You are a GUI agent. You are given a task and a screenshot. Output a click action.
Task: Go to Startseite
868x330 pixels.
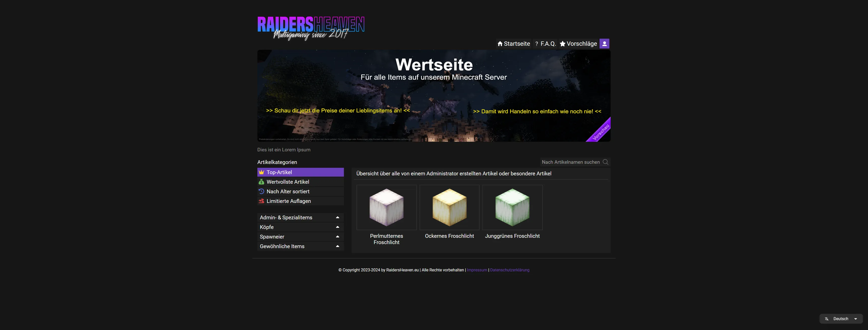point(513,43)
